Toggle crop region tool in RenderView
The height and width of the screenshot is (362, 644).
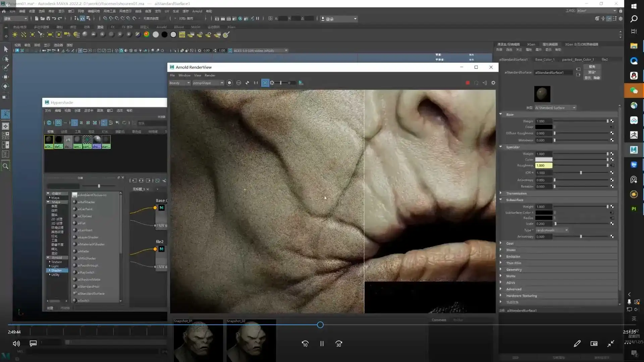265,83
